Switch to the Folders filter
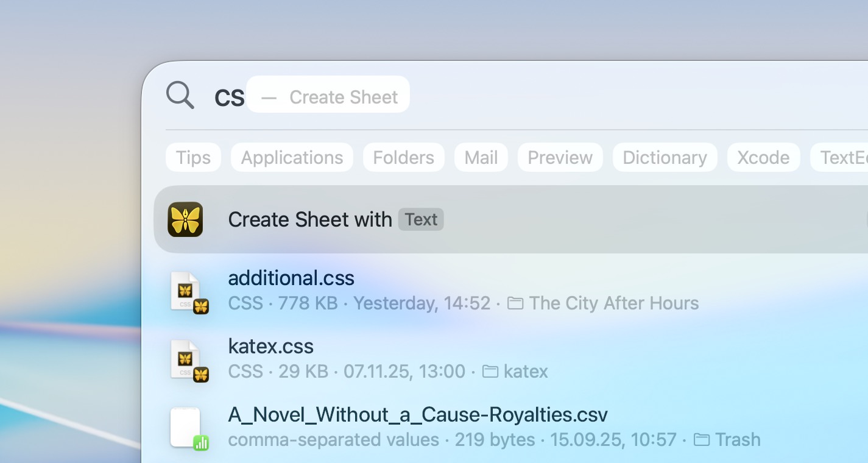This screenshot has width=868, height=463. [403, 157]
